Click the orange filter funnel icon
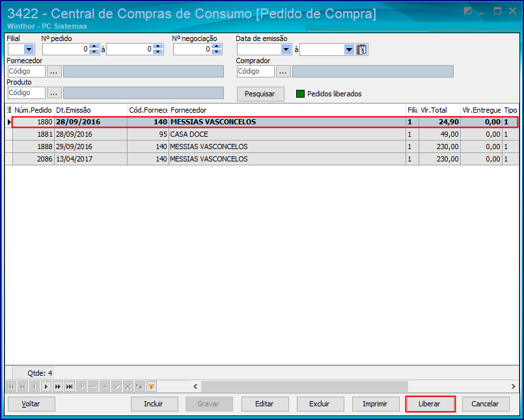This screenshot has height=420, width=524. [x=152, y=387]
